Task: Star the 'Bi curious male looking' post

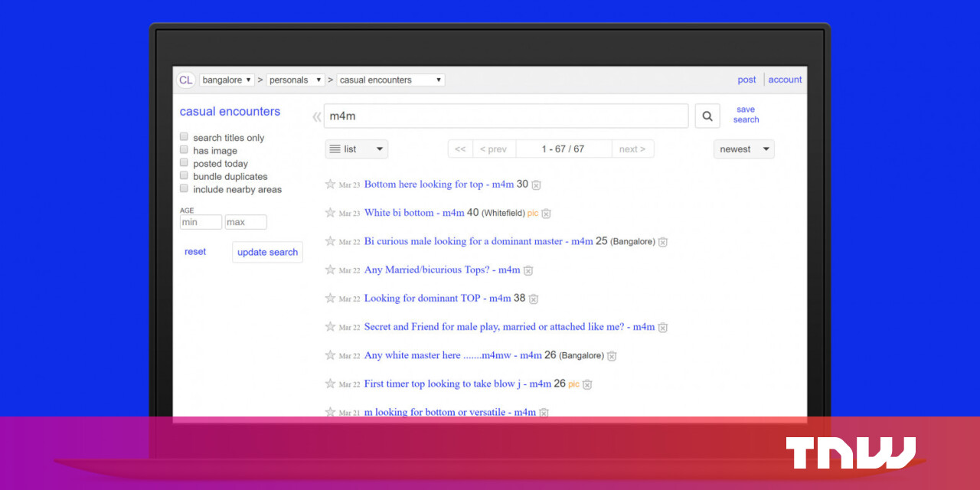Action: (330, 241)
